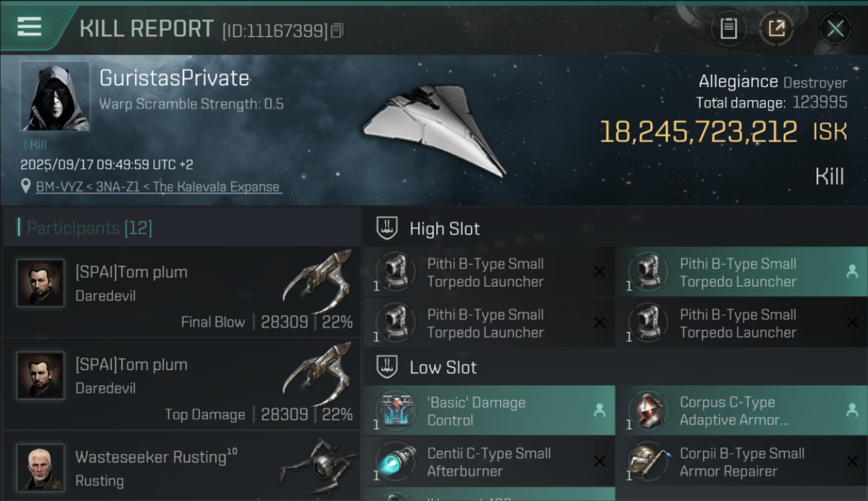
Task: Click the High Slot shield icon
Action: tap(388, 228)
